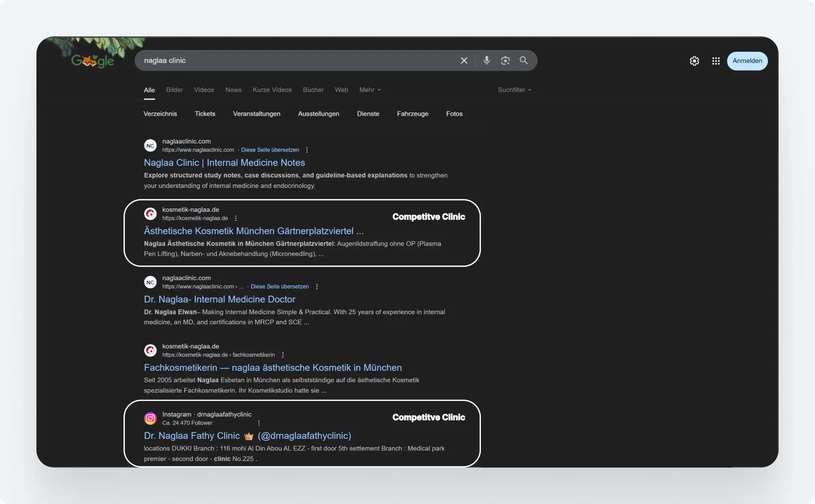The image size is (815, 504).
Task: Open quick settings gear icon
Action: click(x=694, y=61)
